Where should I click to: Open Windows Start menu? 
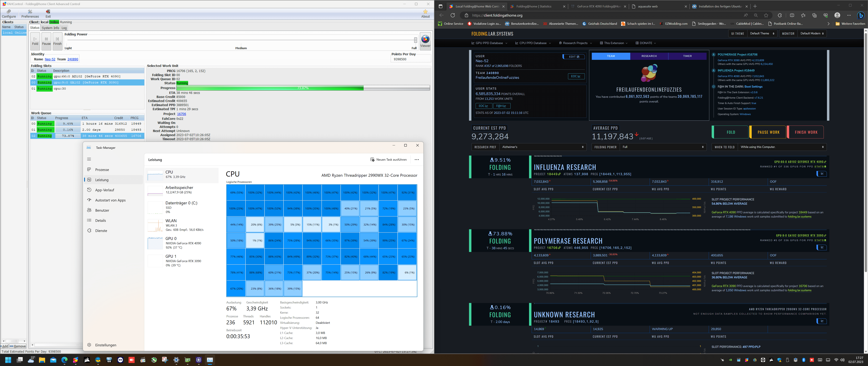click(x=8, y=360)
